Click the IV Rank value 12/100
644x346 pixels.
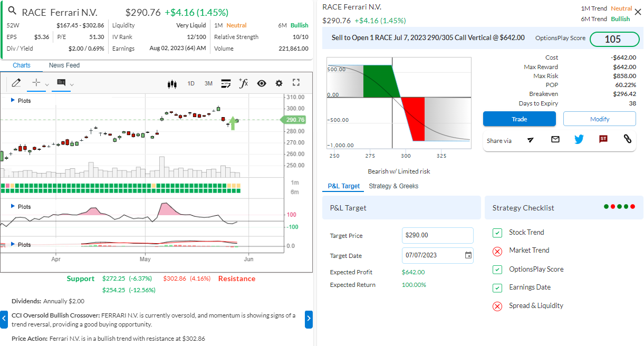click(x=197, y=37)
